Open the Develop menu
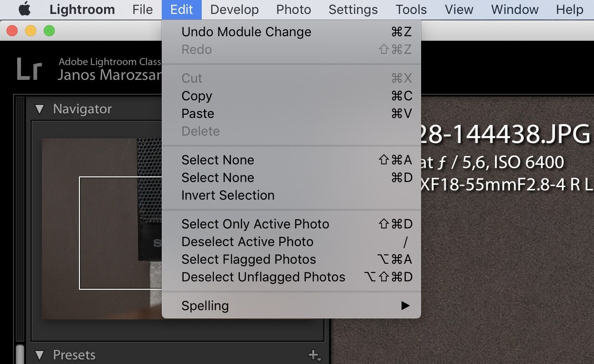 pos(234,9)
